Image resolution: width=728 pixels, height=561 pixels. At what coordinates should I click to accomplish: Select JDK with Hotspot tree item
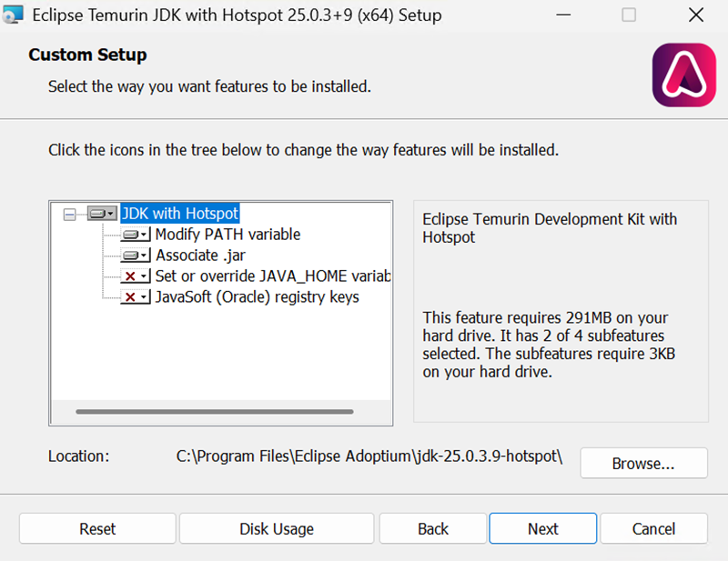[179, 214]
